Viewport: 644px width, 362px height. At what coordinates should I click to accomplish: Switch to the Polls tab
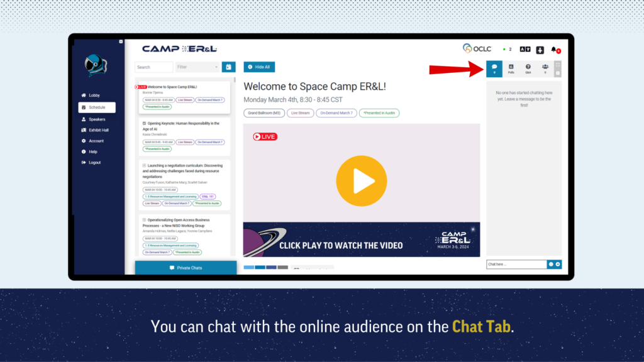(x=511, y=68)
